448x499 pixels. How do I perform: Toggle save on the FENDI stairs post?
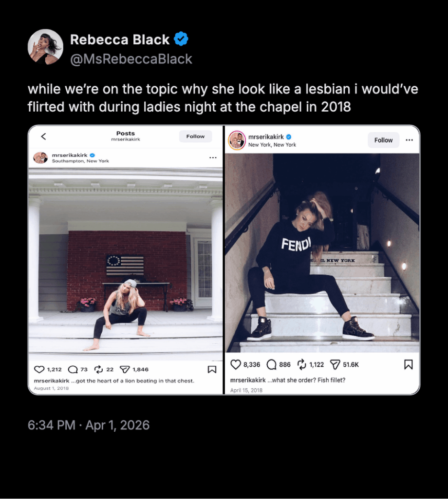(409, 364)
